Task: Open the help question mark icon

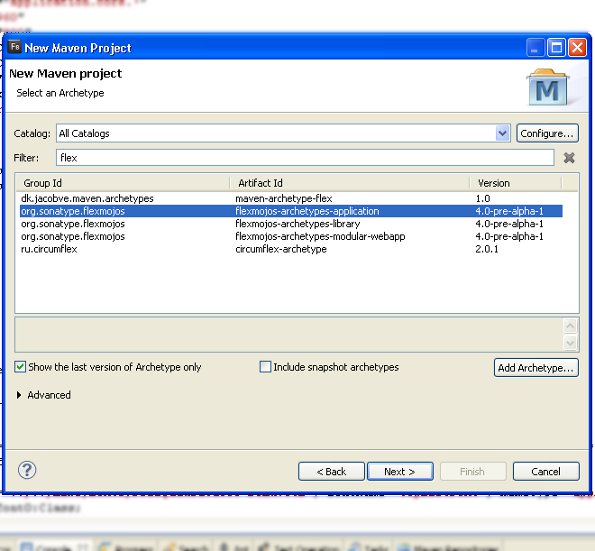Action: [x=27, y=470]
